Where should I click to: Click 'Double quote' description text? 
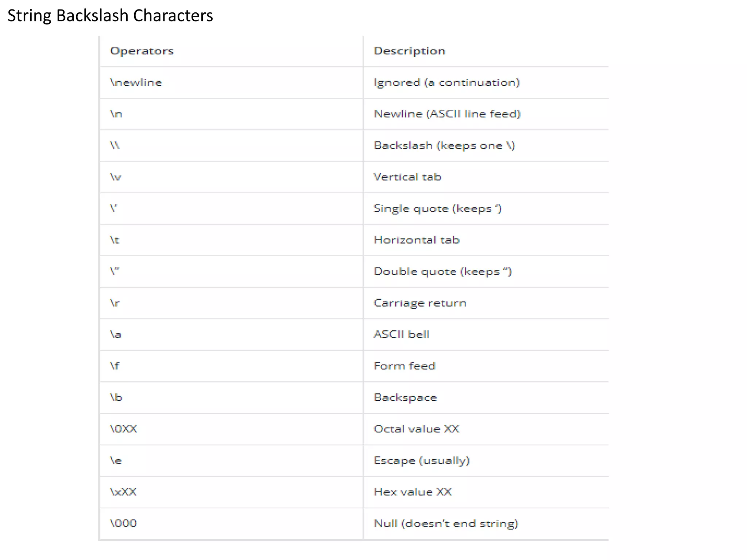442,272
